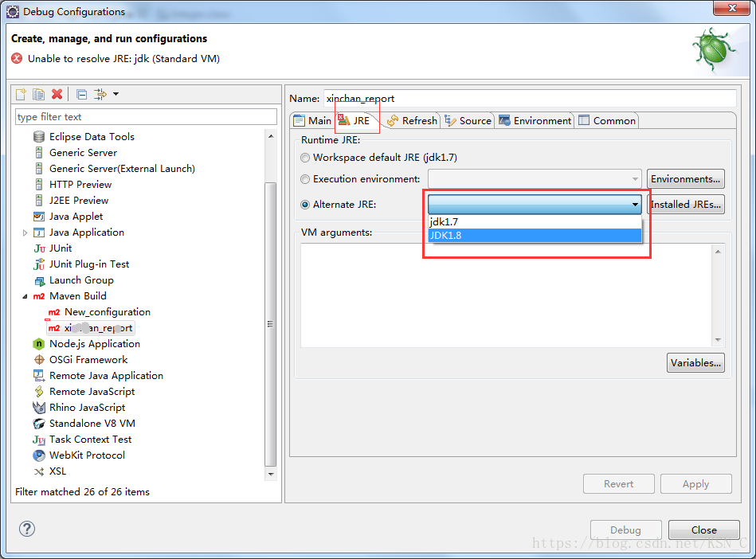Click the Debug button
The height and width of the screenshot is (559, 756).
[x=626, y=530]
